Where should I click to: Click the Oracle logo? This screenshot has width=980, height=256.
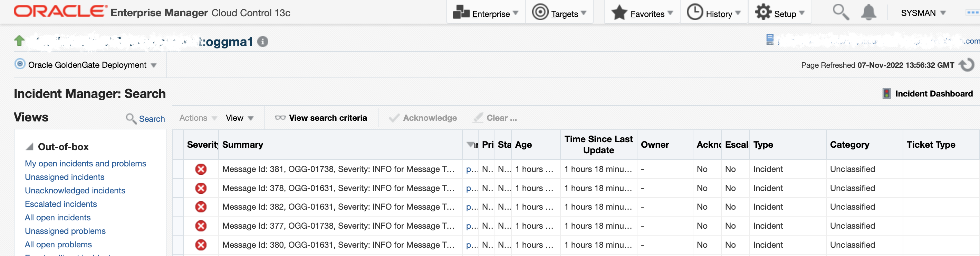click(60, 11)
